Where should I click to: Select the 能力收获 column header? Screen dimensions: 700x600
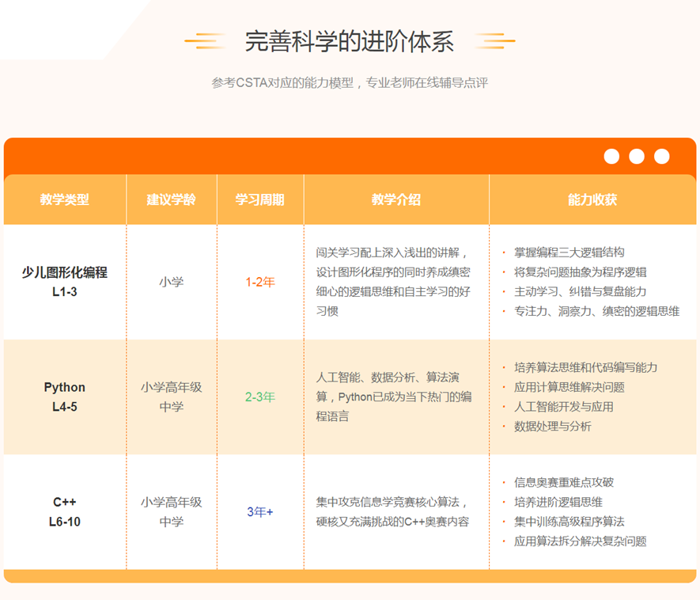[592, 199]
